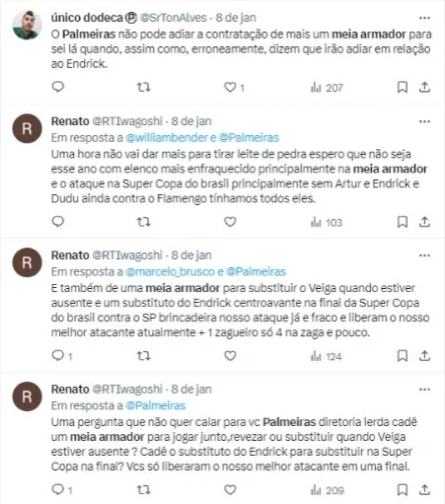Screen dimensions: 445x504
Task: Share the tweet with 209 views
Action: (x=424, y=490)
